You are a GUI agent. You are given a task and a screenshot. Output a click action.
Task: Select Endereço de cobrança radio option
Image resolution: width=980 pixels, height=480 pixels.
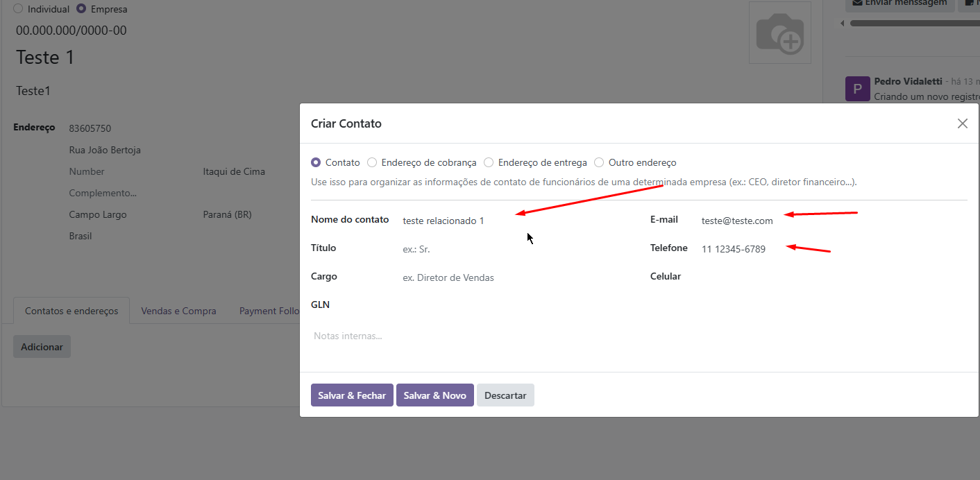(x=372, y=162)
